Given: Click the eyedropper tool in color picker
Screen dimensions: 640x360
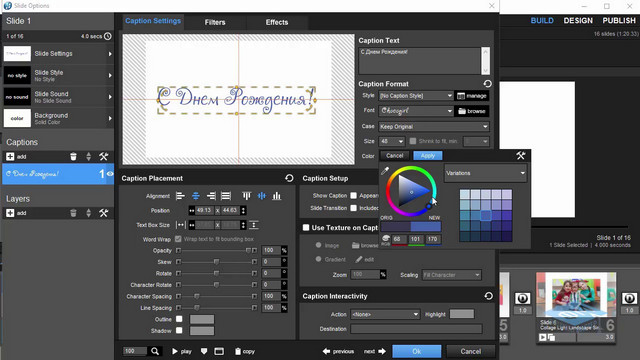Looking at the screenshot, I should click(x=384, y=171).
